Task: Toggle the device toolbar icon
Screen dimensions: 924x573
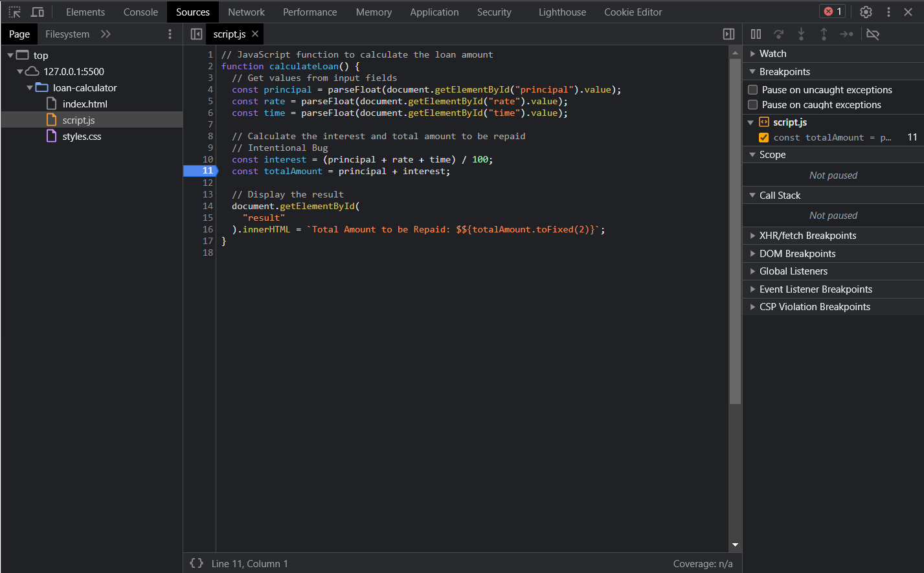Action: click(x=38, y=12)
